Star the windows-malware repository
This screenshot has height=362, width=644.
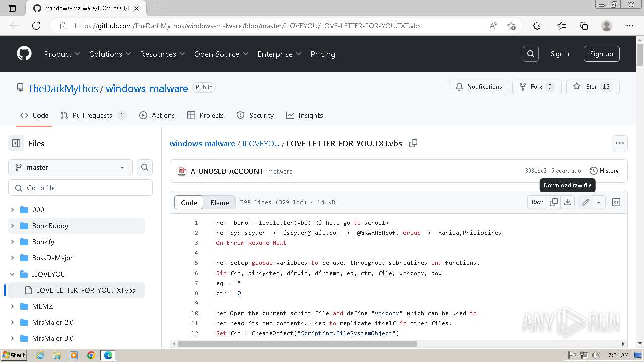[x=593, y=87]
